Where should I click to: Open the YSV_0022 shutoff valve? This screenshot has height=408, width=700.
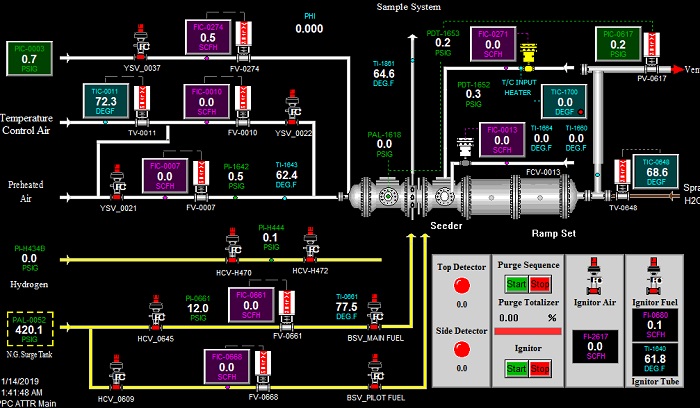(x=293, y=108)
